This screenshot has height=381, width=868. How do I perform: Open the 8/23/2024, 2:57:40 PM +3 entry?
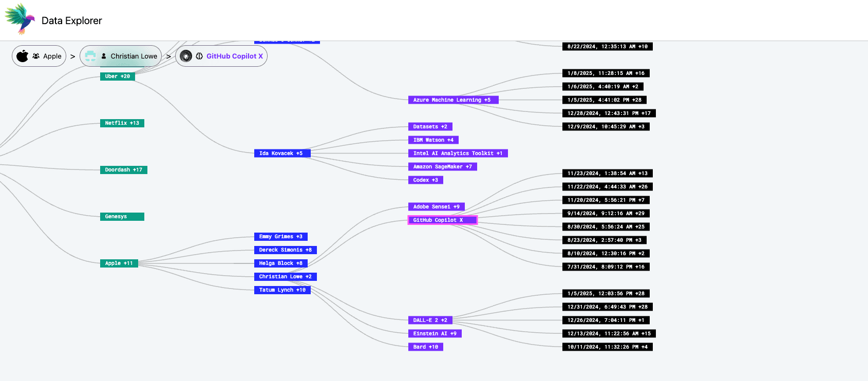tap(605, 240)
